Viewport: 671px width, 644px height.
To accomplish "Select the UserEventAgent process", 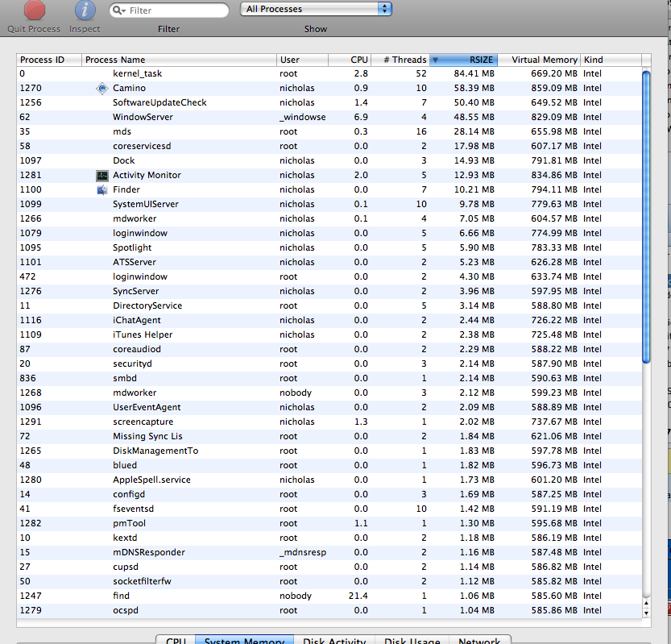I will coord(329,408).
